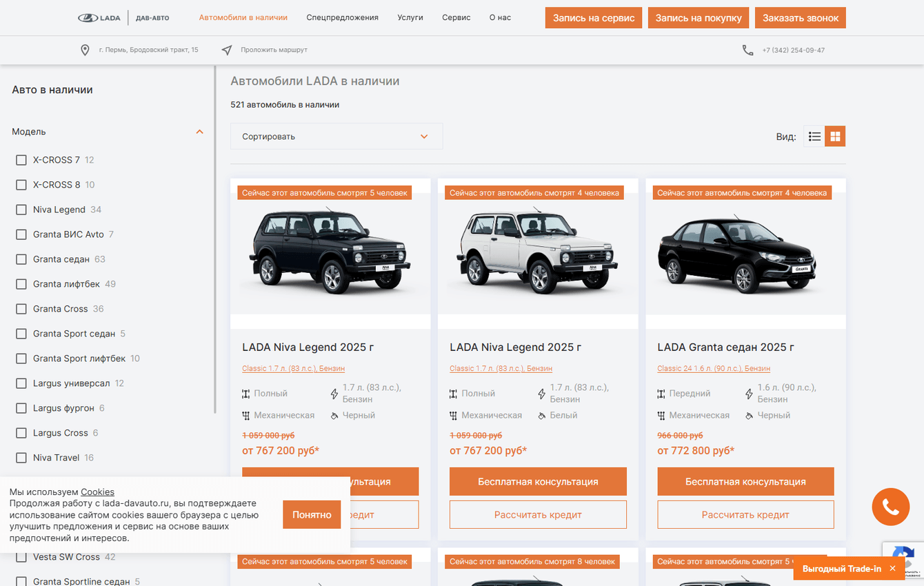924x586 pixels.
Task: Open the Сервис menu item
Action: pos(456,18)
